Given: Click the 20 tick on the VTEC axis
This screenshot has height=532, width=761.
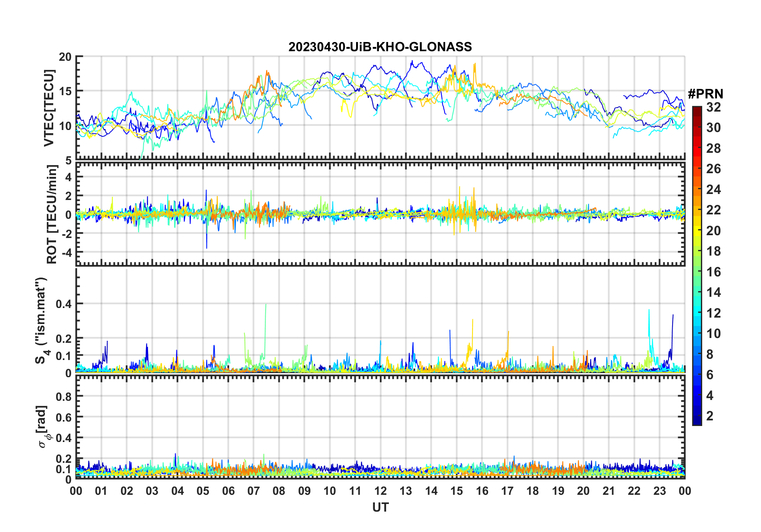Looking at the screenshot, I should (65, 57).
